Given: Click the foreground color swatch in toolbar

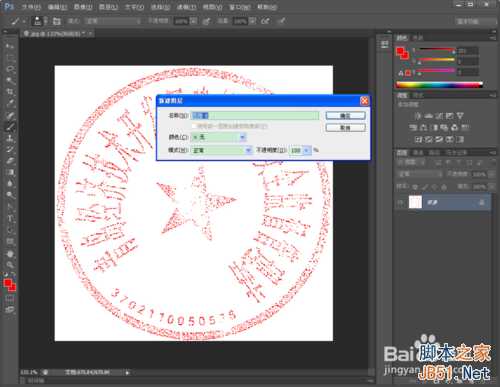Looking at the screenshot, I should (8, 284).
